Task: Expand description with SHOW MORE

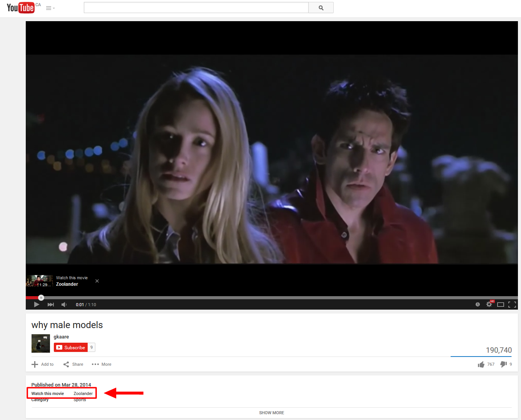Action: [x=271, y=413]
